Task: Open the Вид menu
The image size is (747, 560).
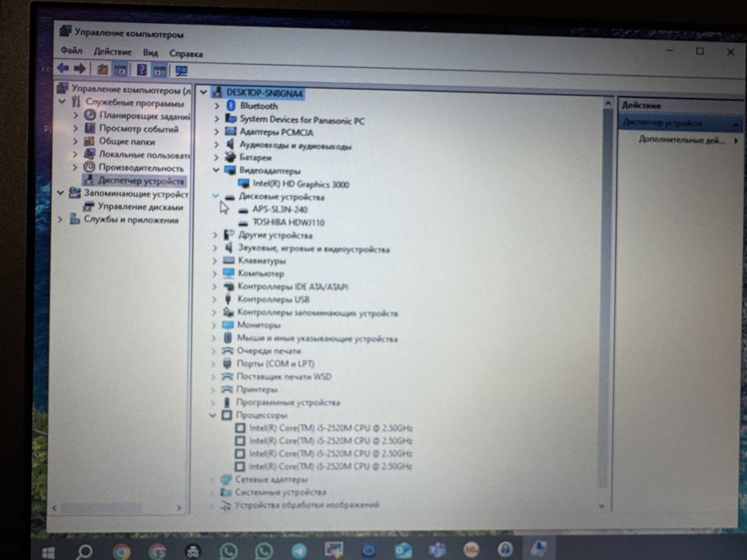Action: [x=150, y=52]
